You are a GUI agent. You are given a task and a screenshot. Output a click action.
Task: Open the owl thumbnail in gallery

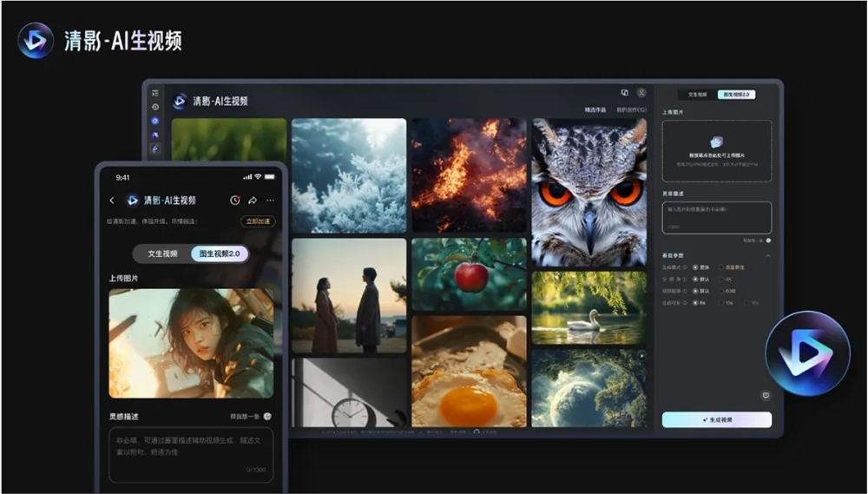pos(589,192)
